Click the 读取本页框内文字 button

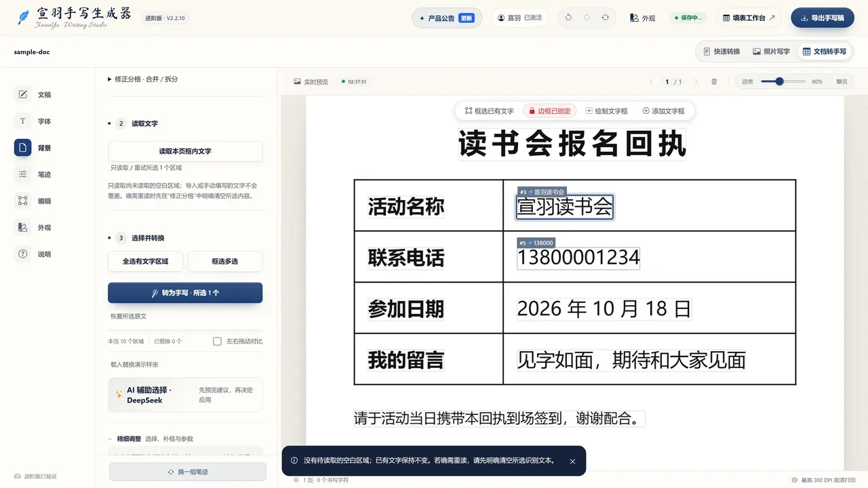185,151
